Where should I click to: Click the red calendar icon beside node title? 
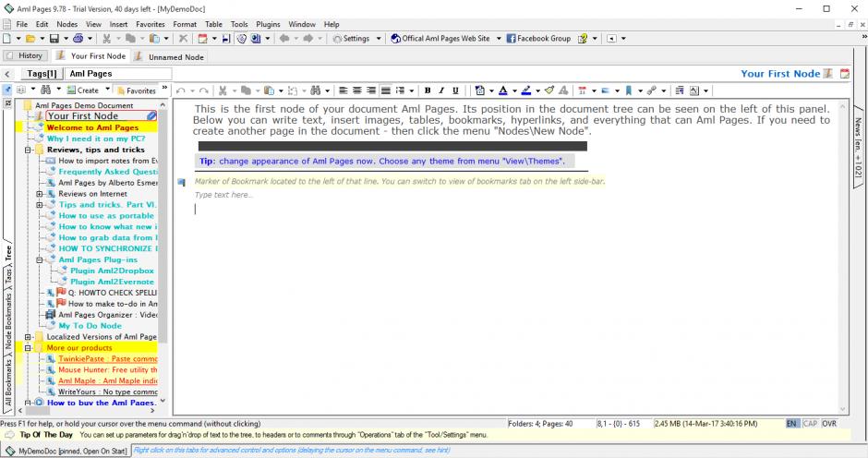(845, 74)
